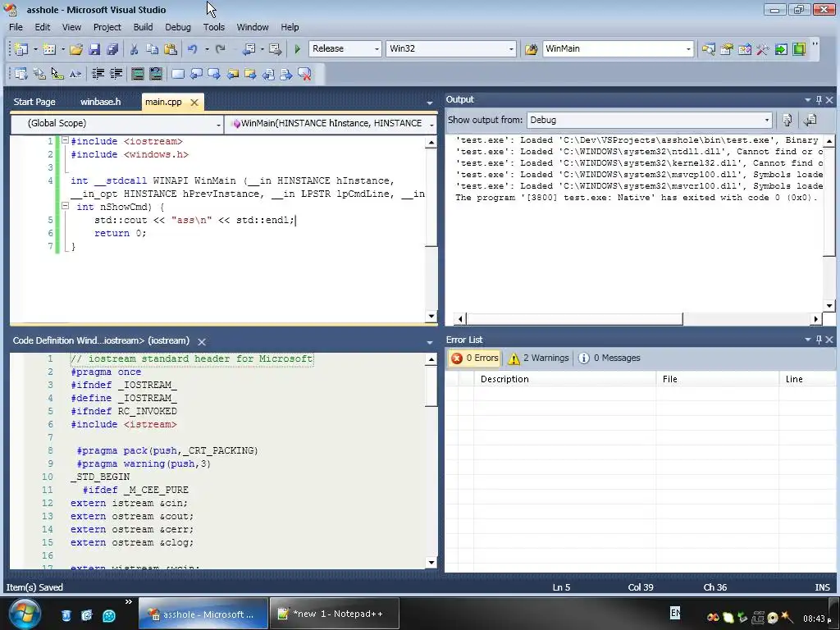Open the Properties Window toolbar icon
The width and height of the screenshot is (840, 630).
pos(727,48)
